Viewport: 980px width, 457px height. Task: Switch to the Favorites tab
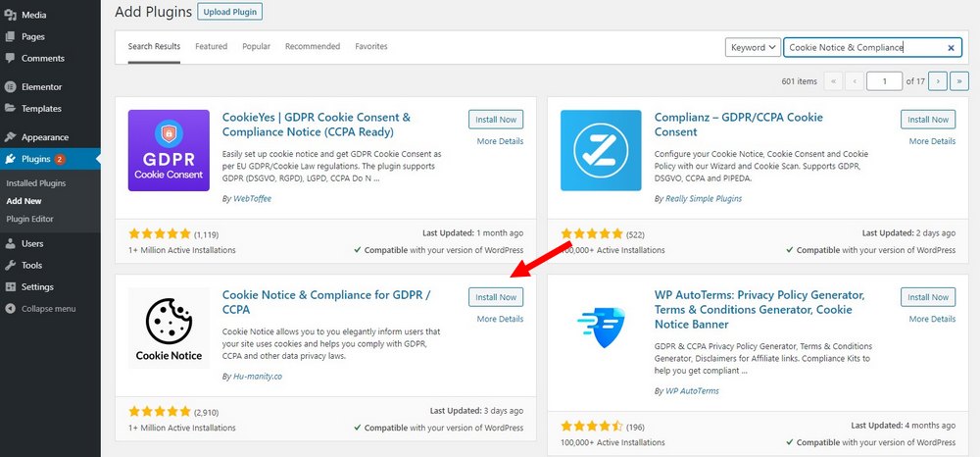371,46
